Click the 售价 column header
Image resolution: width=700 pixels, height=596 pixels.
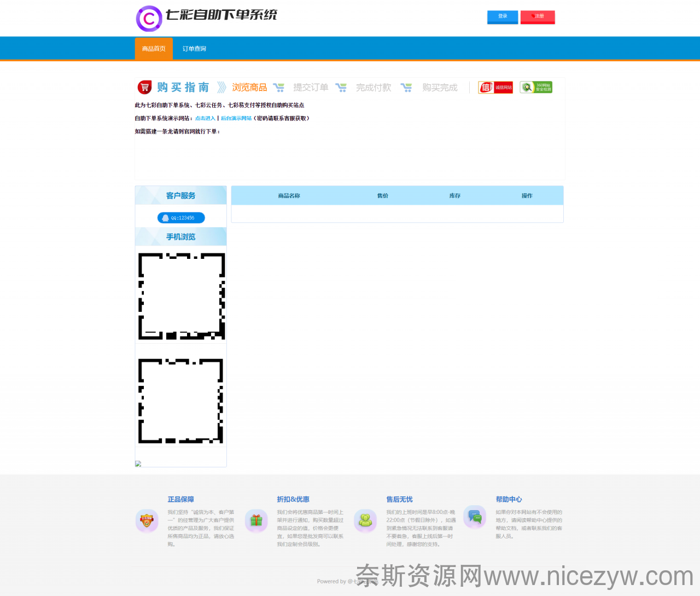click(383, 196)
